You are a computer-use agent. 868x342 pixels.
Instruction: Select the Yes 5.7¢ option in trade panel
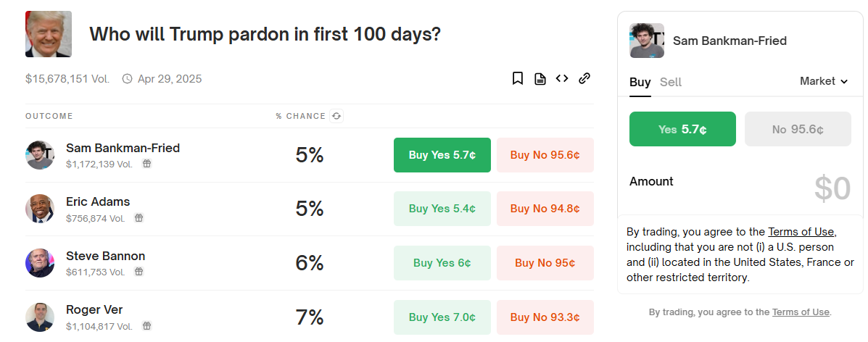click(x=682, y=129)
